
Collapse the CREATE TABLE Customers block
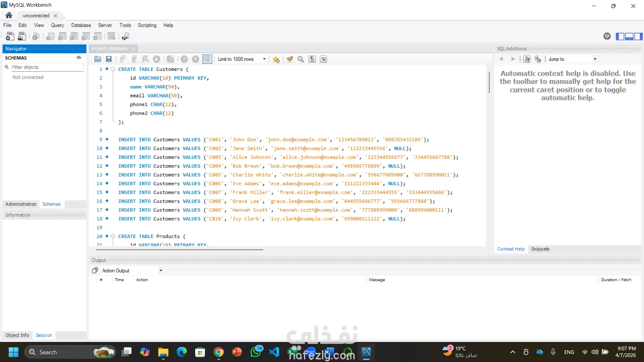point(113,69)
